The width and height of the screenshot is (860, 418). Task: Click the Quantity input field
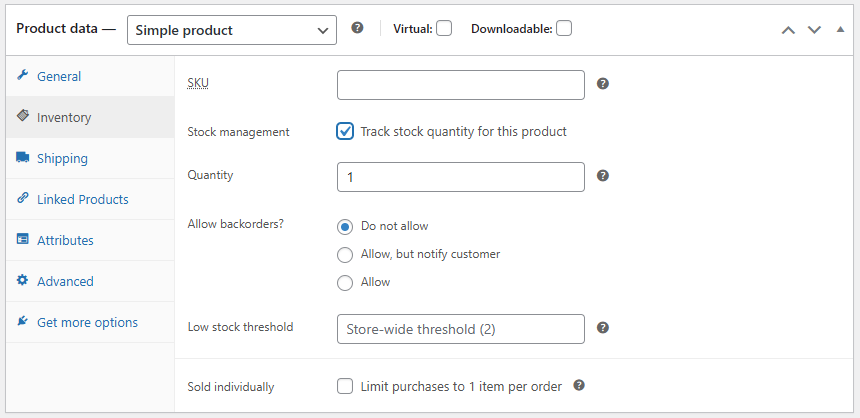[x=461, y=177]
